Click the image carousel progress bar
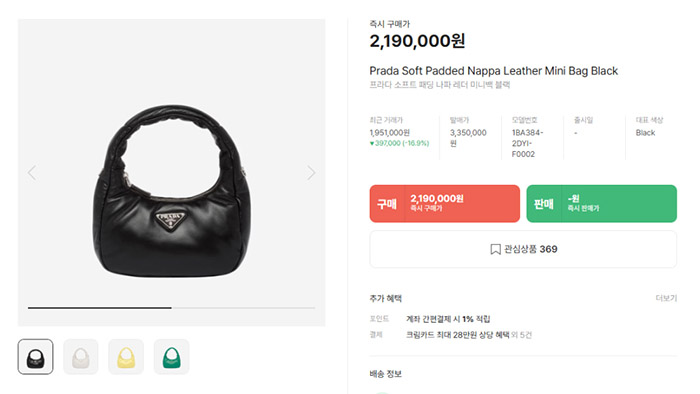The height and width of the screenshot is (394, 700). [171, 307]
